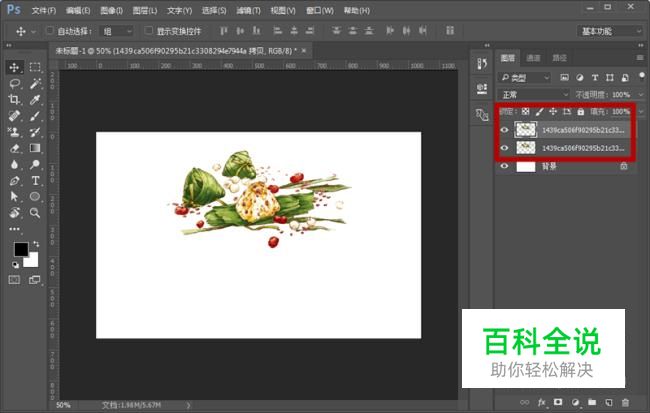
Task: Open the layer filter 类型 dropdown
Action: click(x=524, y=78)
